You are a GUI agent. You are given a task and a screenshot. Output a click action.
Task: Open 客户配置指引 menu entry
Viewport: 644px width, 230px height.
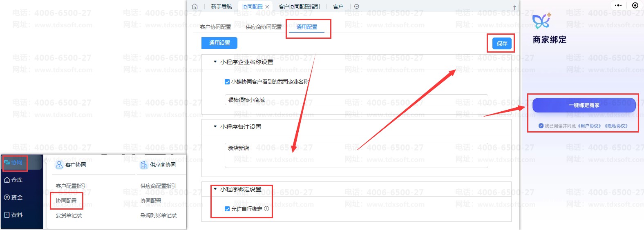pos(71,186)
